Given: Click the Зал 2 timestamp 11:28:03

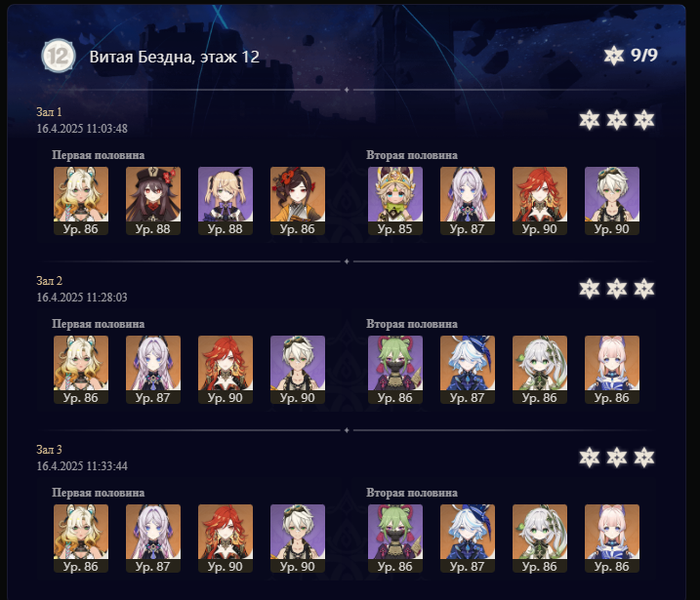Looking at the screenshot, I should 107,298.
